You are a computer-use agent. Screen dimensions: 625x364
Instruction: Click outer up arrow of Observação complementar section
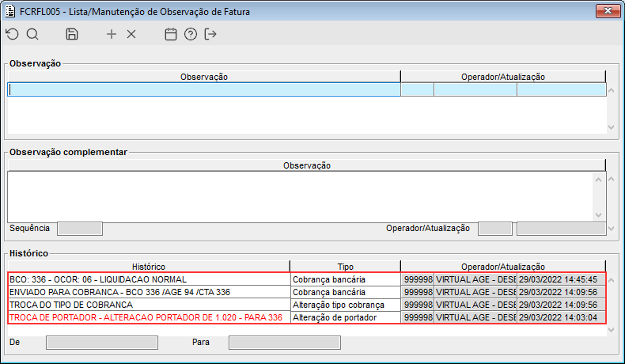(x=612, y=180)
